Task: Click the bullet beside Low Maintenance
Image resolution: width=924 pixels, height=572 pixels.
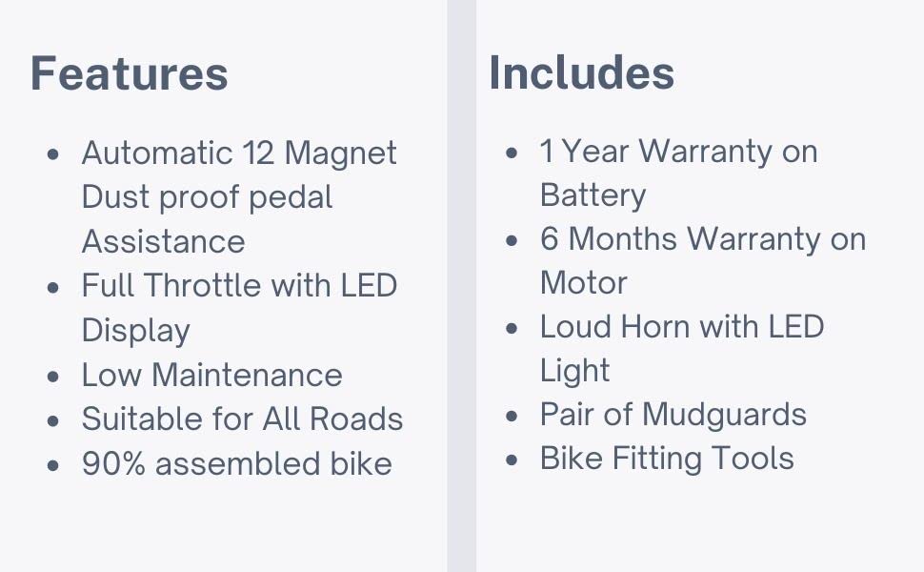Action: click(x=53, y=377)
